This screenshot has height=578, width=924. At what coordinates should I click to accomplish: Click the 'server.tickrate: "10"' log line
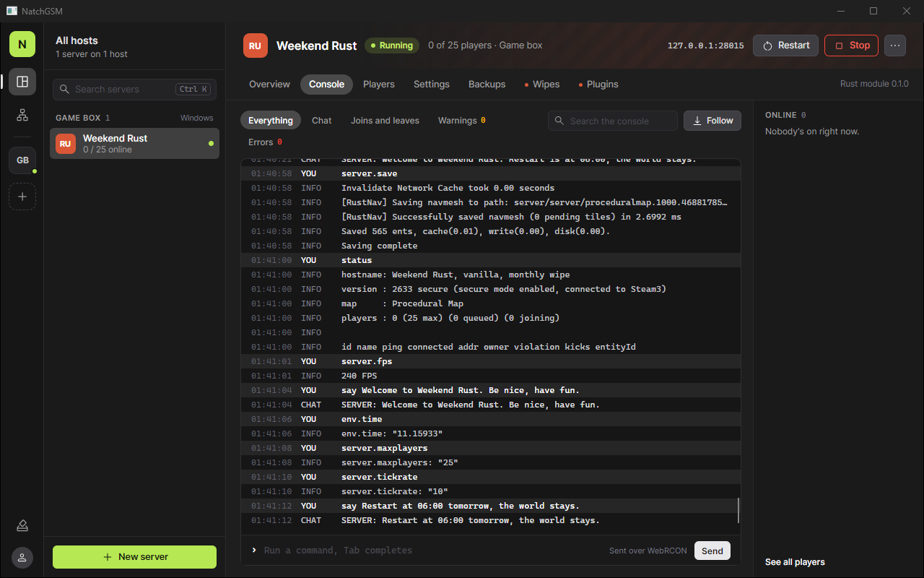491,491
